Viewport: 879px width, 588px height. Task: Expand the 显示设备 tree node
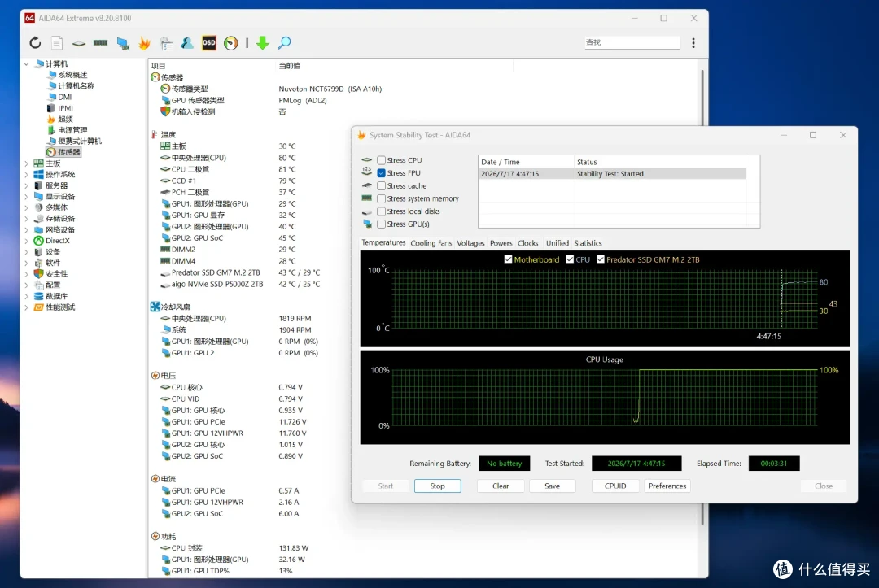click(26, 197)
